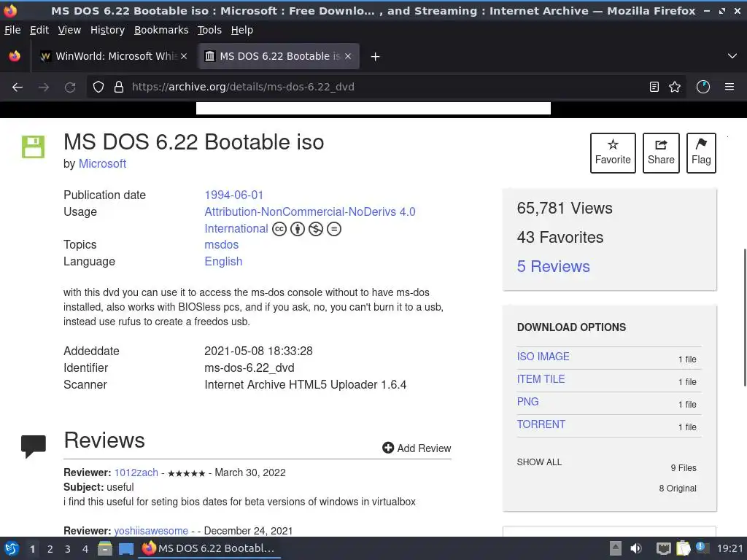Open reviewer 1012zach profile
747x560 pixels.
pyautogui.click(x=136, y=472)
